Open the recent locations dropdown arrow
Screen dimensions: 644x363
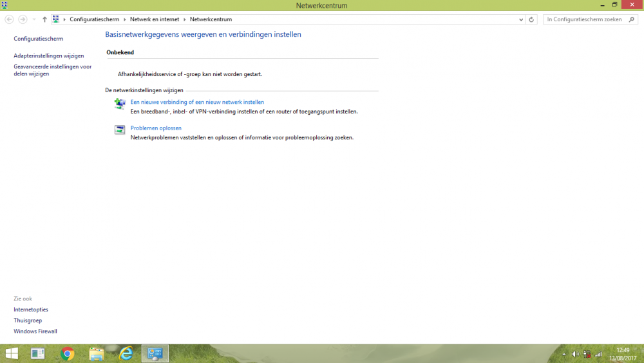click(x=34, y=19)
